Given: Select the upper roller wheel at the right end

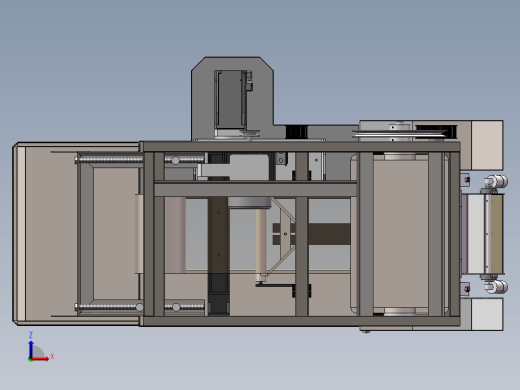Looking at the screenshot, I should (496, 182).
